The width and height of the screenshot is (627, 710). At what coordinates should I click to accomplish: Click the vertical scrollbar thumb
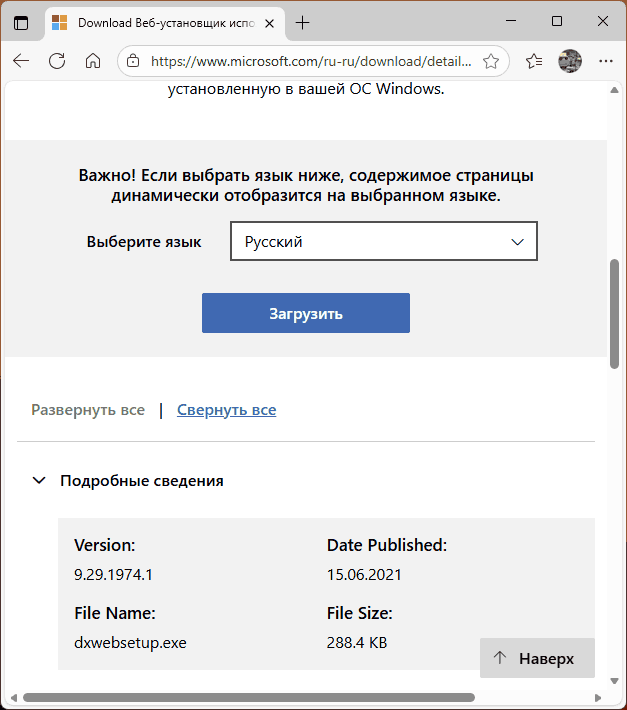[614, 314]
